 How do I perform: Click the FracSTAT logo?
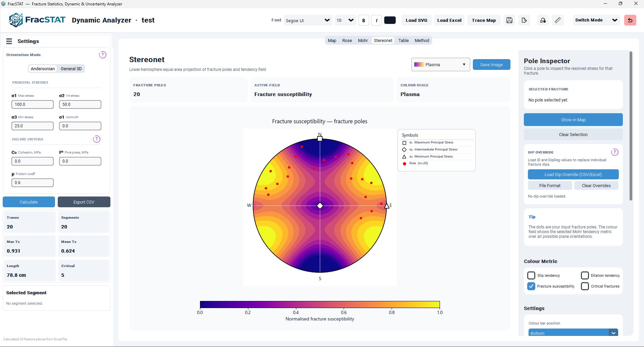[37, 20]
